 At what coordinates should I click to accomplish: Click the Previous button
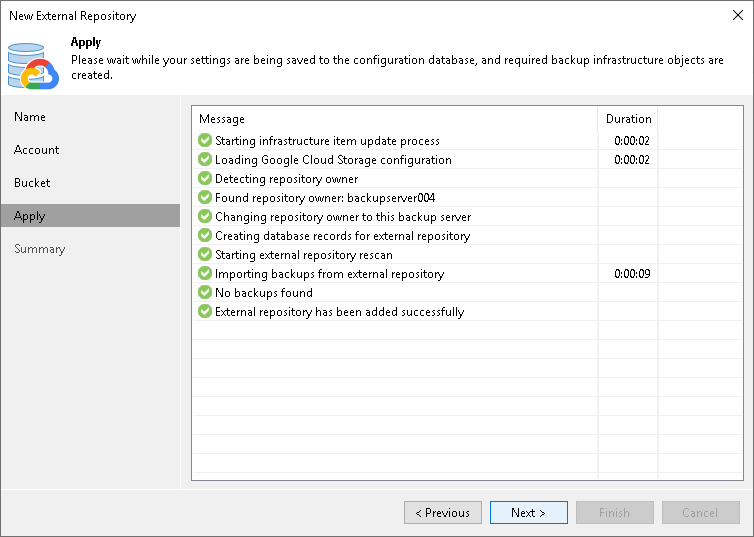coord(443,512)
